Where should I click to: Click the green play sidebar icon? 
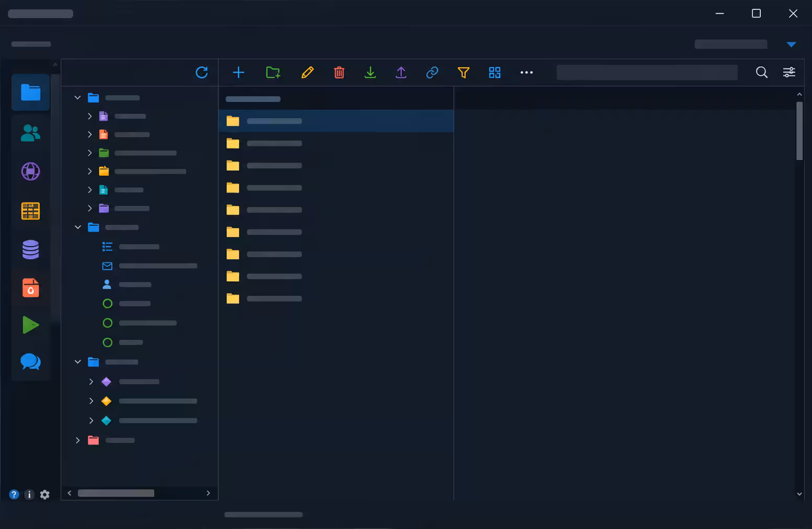(30, 325)
